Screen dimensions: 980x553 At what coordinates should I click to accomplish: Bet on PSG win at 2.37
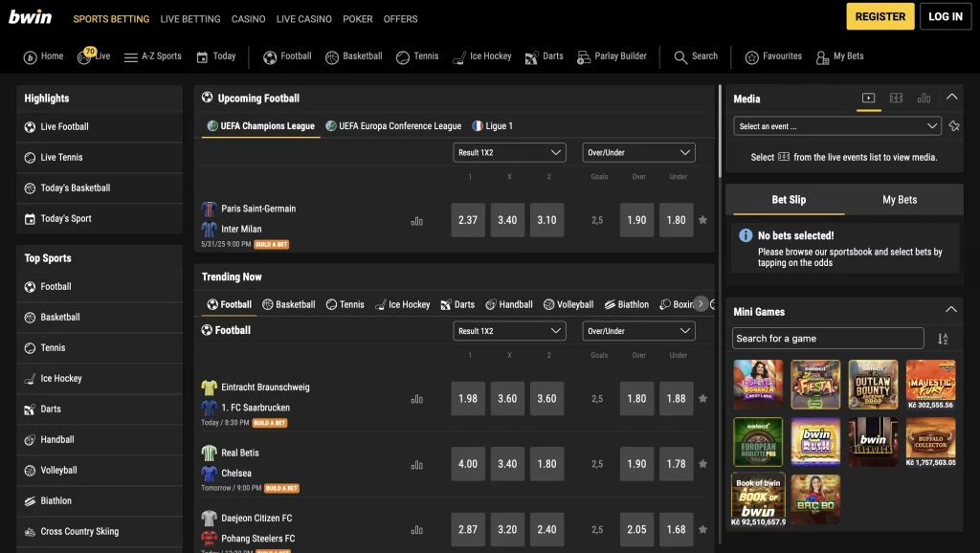coord(467,220)
